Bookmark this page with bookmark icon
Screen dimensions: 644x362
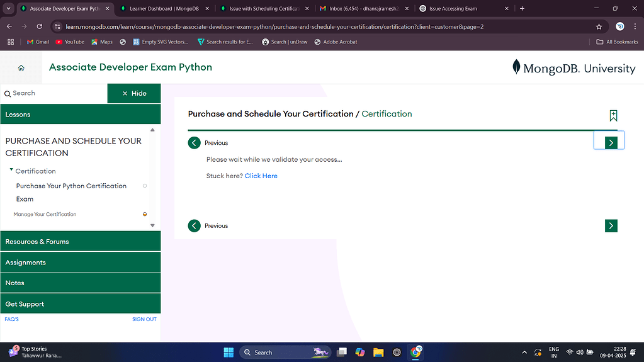613,115
